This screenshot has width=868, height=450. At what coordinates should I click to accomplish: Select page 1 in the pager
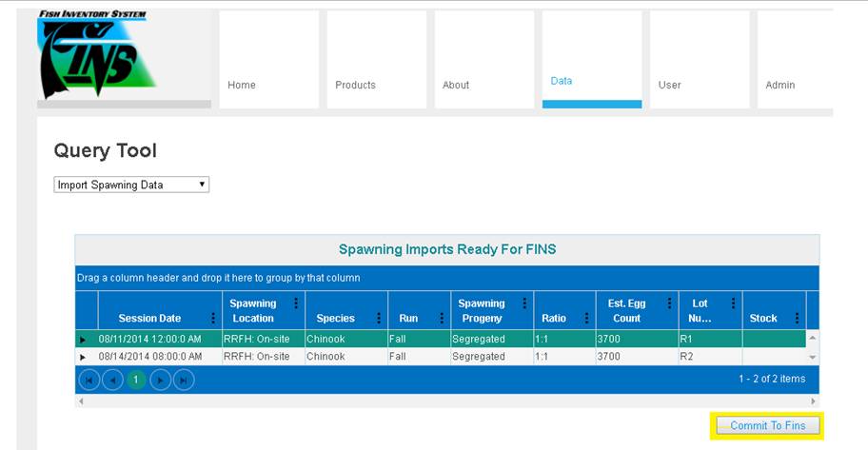pyautogui.click(x=136, y=380)
